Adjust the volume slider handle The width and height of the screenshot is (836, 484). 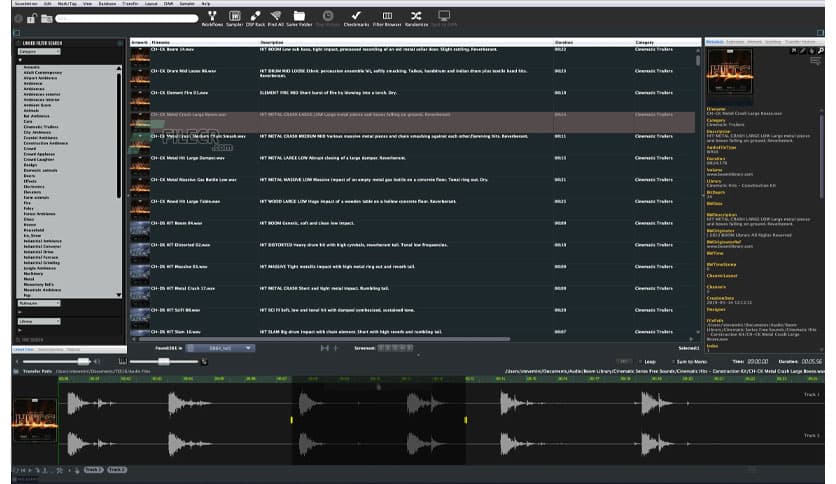tap(83, 361)
